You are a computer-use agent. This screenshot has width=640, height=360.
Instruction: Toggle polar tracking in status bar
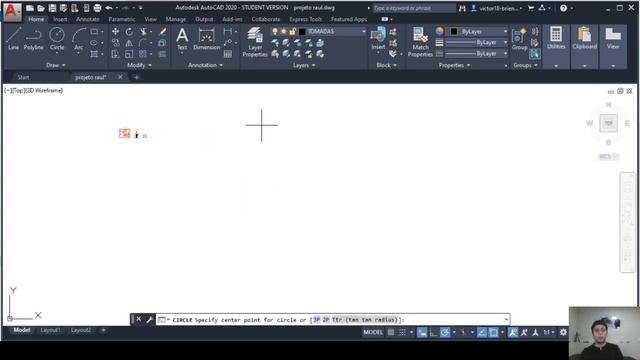click(x=445, y=332)
